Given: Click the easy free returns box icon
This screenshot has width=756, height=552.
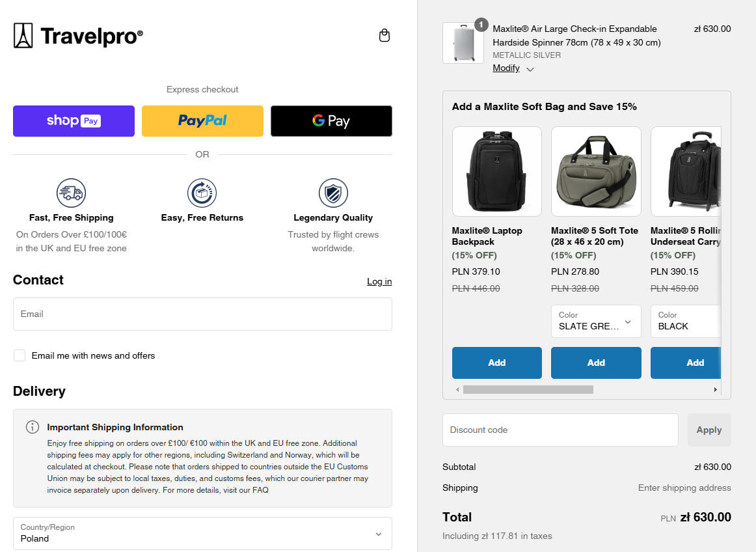Looking at the screenshot, I should [x=202, y=193].
